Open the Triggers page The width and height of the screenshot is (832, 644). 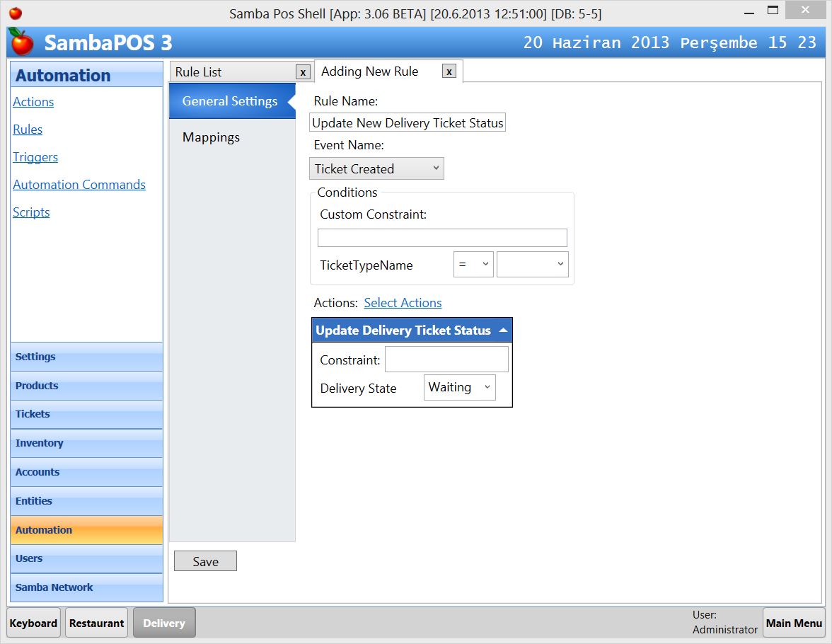pyautogui.click(x=35, y=157)
